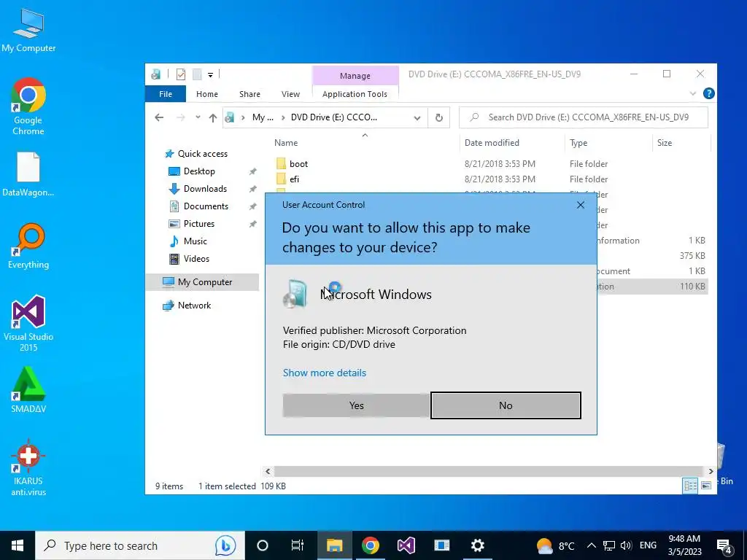Switch to File Explorer on taskbar
The height and width of the screenshot is (560, 747).
(x=334, y=545)
